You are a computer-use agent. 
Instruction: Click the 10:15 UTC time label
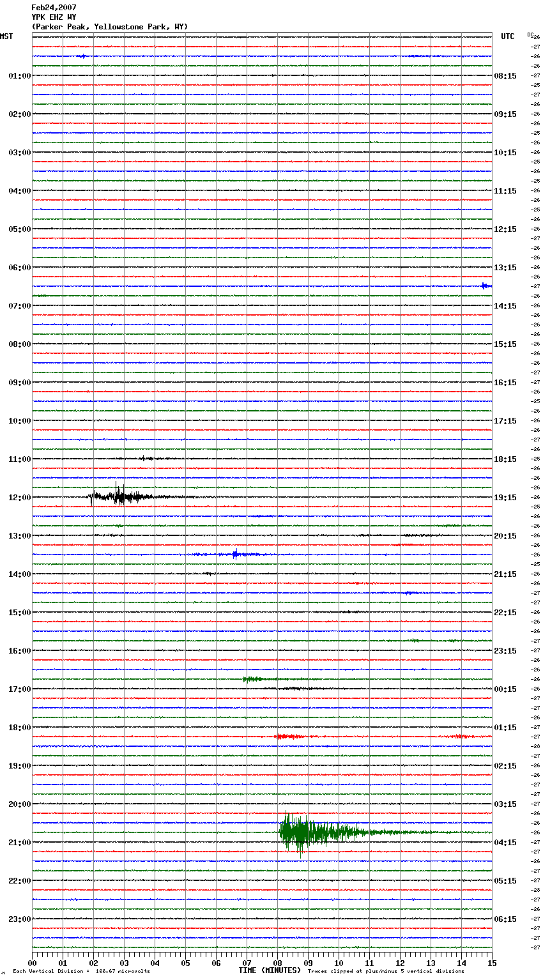click(x=505, y=153)
